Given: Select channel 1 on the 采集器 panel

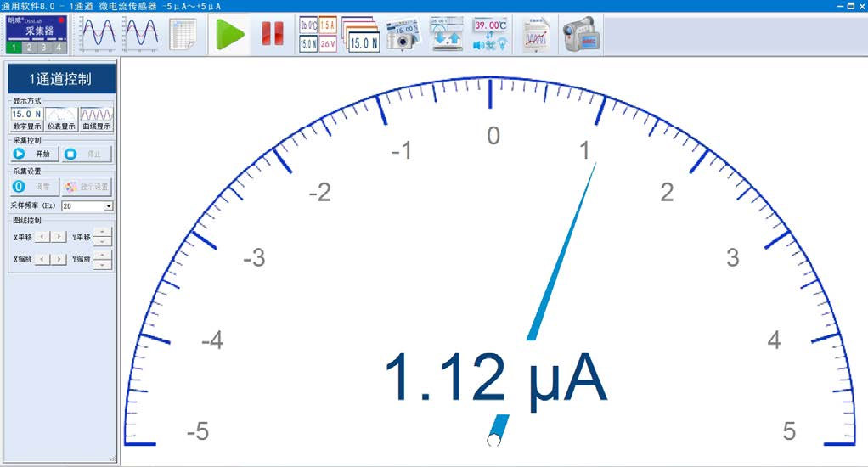Looking at the screenshot, I should pyautogui.click(x=14, y=48).
